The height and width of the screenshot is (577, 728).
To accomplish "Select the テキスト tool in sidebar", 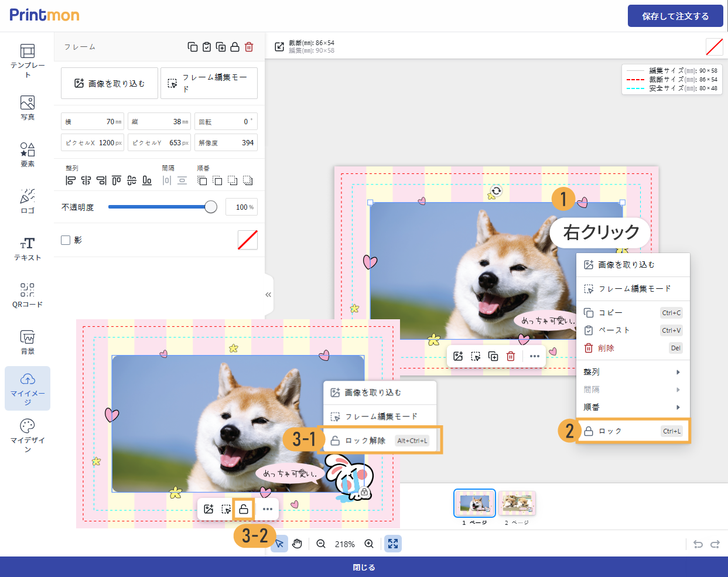I will coord(28,248).
